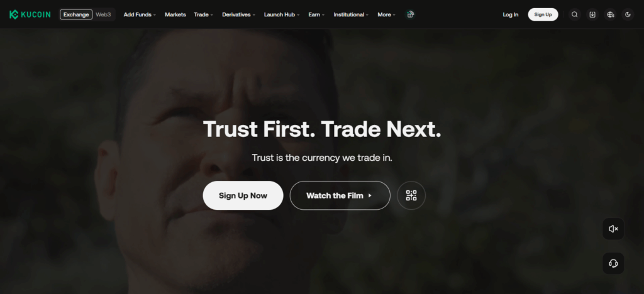The width and height of the screenshot is (644, 294).
Task: Show the QR code download icon
Action: pyautogui.click(x=411, y=195)
